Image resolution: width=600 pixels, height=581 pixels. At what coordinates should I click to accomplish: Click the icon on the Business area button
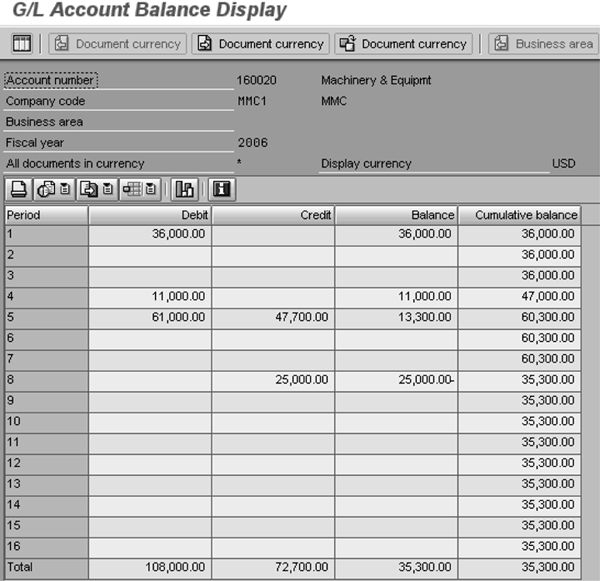[x=501, y=44]
